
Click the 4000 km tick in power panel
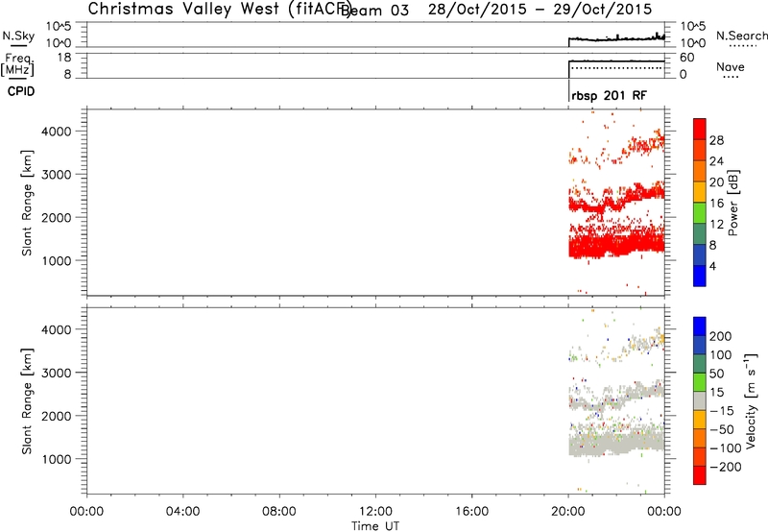click(56, 132)
